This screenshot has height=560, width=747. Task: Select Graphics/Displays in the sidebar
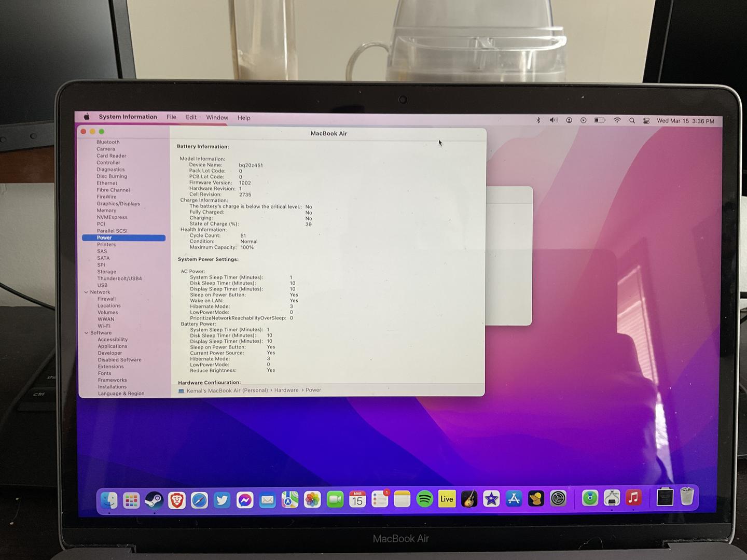pos(118,204)
